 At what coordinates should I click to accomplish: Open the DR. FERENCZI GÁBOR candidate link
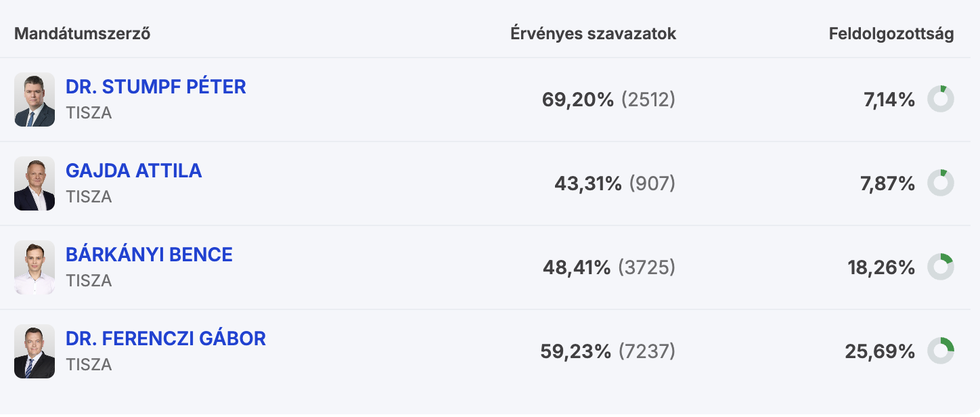[165, 338]
